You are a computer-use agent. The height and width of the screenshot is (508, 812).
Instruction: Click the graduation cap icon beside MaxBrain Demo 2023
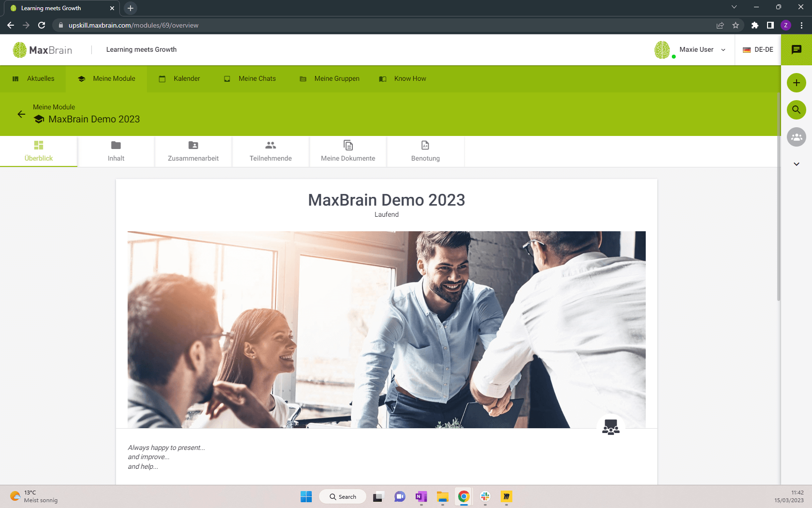(39, 119)
